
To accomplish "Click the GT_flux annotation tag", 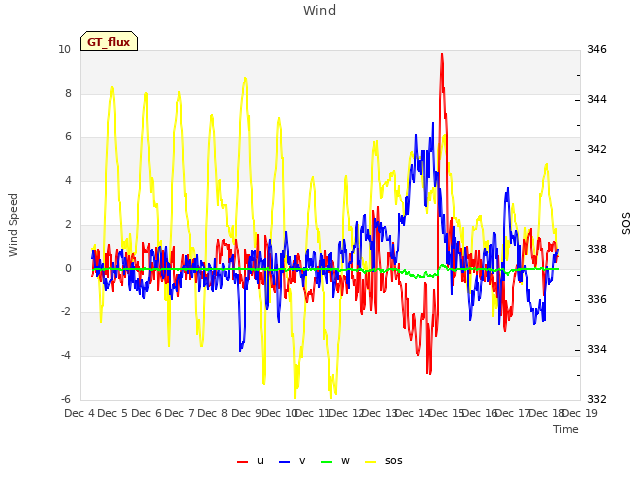I will (109, 41).
